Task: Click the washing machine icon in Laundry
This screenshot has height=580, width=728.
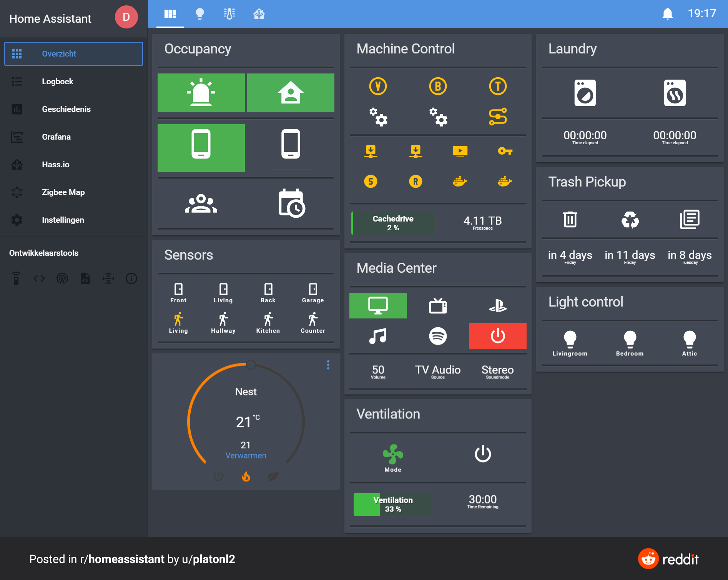Action: (585, 93)
